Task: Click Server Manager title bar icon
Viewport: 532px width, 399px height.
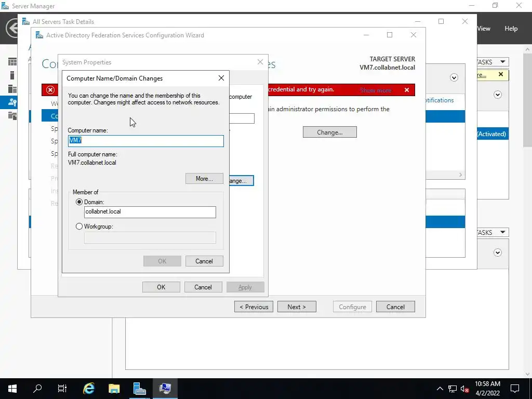Action: pos(5,6)
